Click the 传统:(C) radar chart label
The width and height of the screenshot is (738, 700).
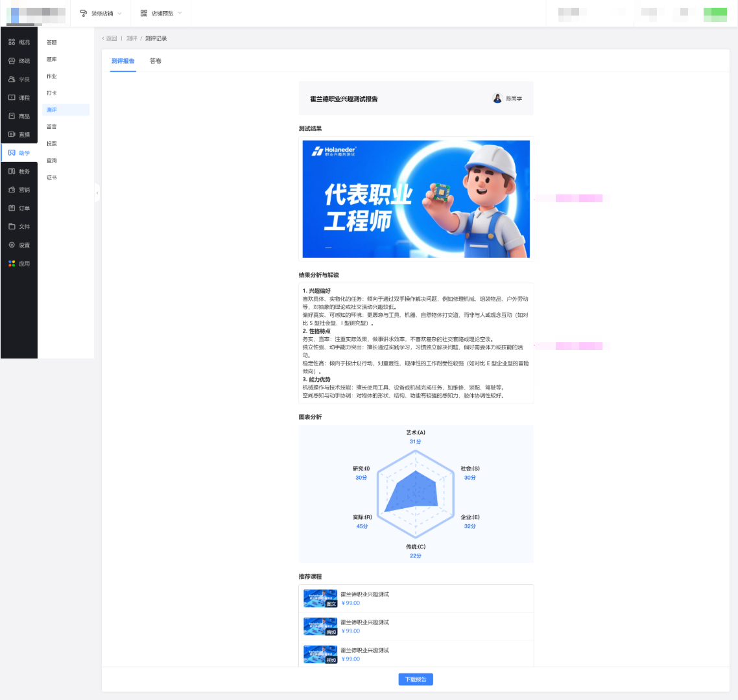416,546
